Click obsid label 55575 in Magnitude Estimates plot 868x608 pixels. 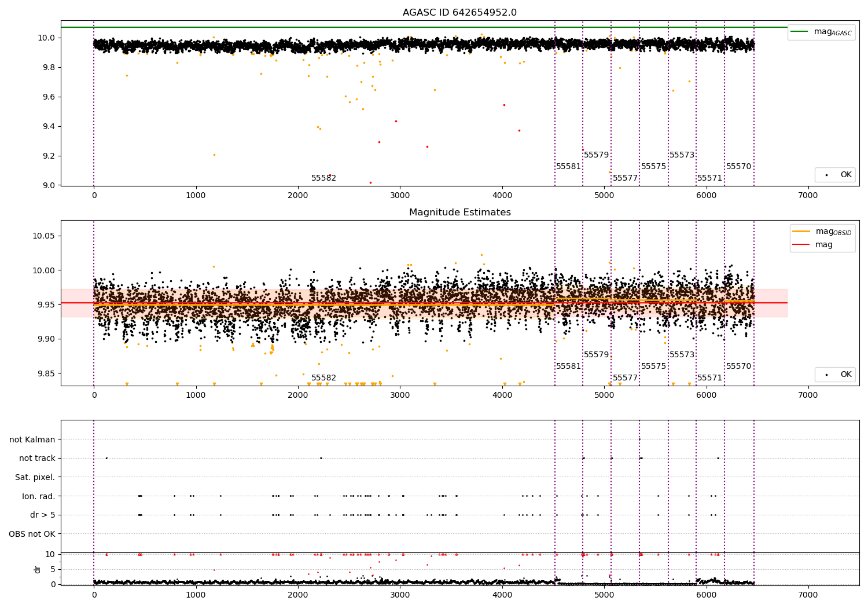[x=653, y=367]
